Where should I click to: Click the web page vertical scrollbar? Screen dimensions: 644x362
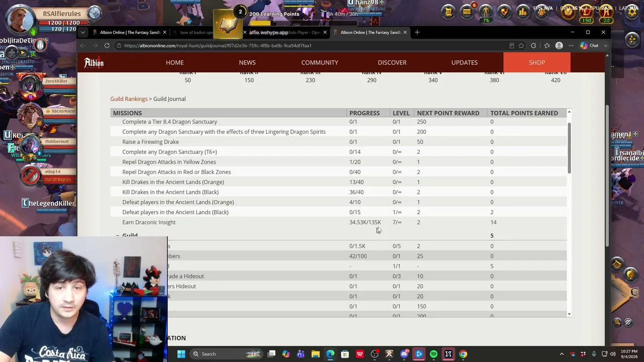click(x=608, y=176)
